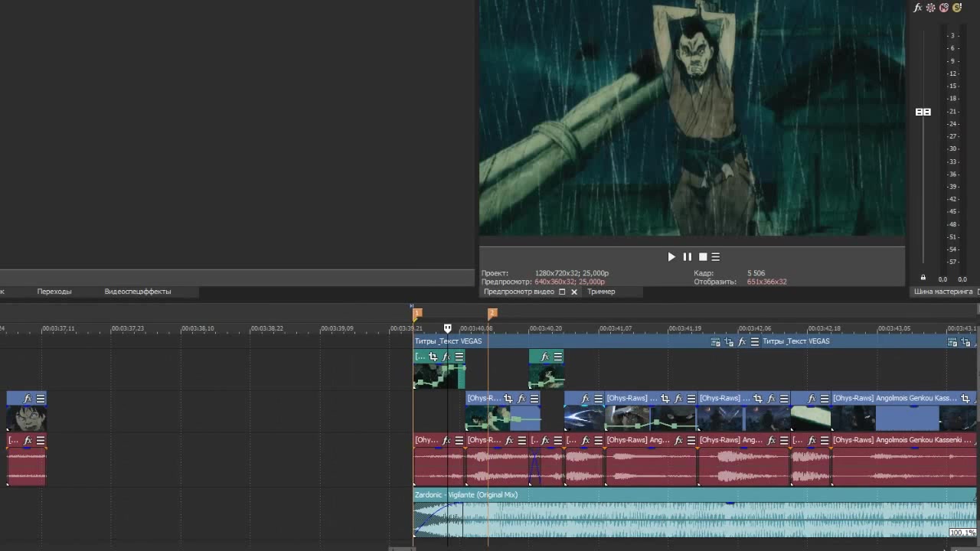Open pan/crop on first green video event
Image resolution: width=980 pixels, height=551 pixels.
tap(433, 357)
